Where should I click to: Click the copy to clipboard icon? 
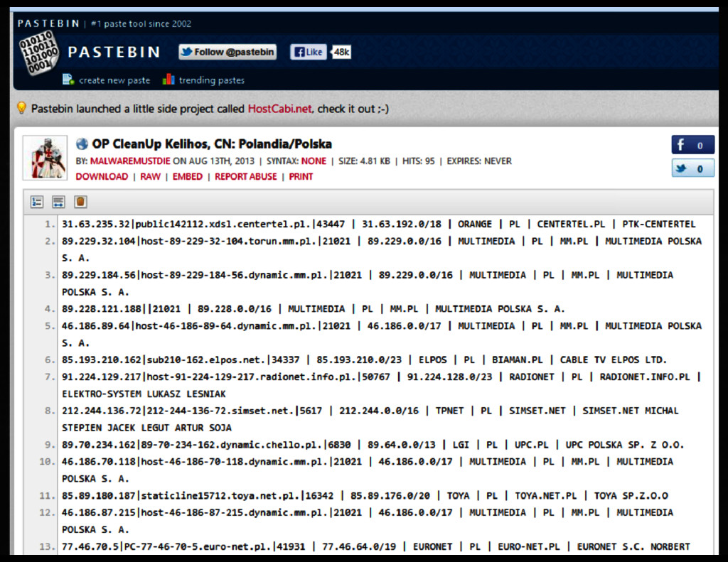tap(80, 202)
